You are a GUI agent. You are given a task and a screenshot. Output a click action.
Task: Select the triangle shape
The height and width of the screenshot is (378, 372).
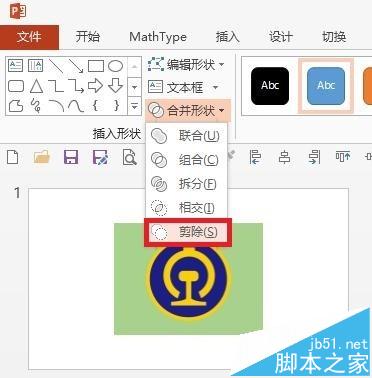pos(36,86)
